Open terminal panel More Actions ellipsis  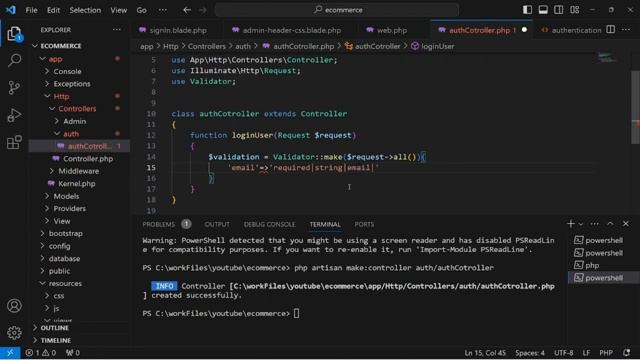pyautogui.click(x=594, y=224)
